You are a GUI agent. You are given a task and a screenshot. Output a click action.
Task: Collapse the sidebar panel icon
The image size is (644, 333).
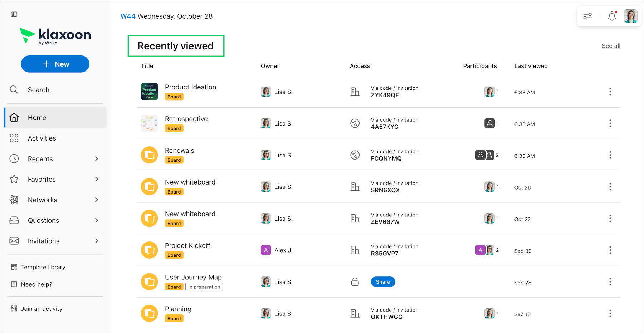(x=14, y=14)
